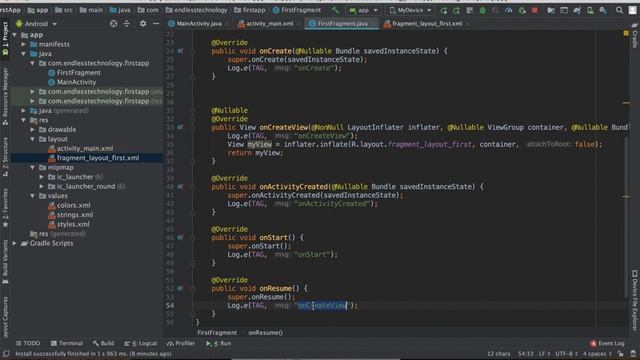Viewport: 640px width, 360px height.
Task: Click the Run app icon in toolbar
Action: [x=444, y=10]
